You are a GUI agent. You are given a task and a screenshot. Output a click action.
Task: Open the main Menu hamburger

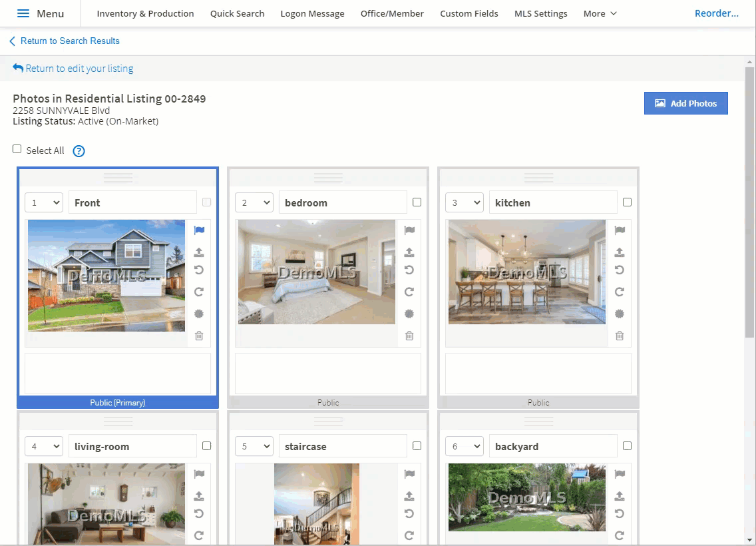click(41, 13)
